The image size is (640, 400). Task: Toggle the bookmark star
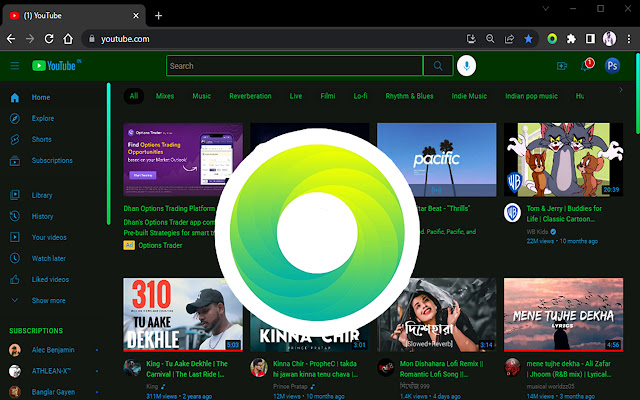click(529, 39)
